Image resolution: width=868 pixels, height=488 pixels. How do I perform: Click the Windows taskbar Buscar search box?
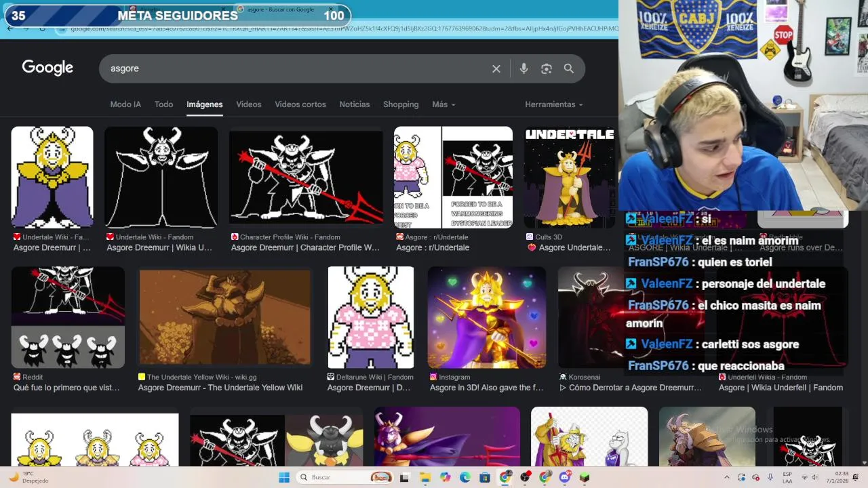tap(346, 477)
